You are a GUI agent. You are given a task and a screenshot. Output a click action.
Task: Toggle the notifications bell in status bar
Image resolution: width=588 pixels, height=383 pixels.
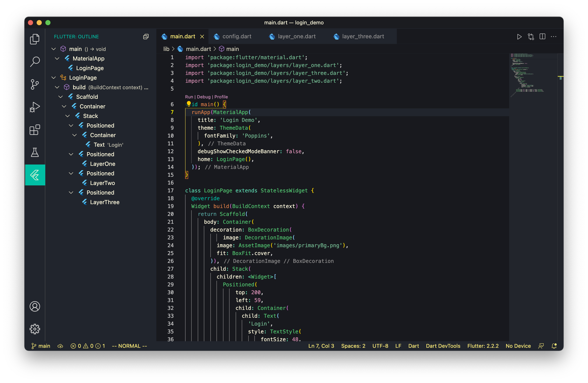[x=554, y=346]
